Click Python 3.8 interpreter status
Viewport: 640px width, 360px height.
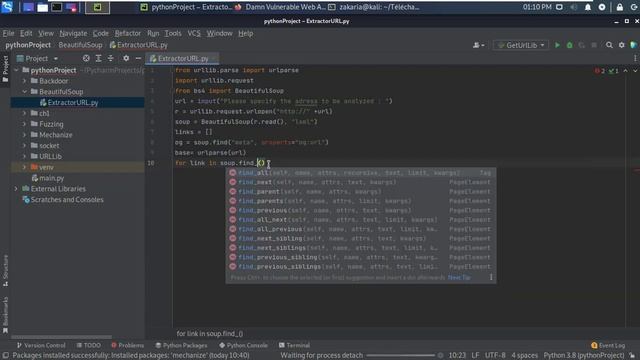(x=584, y=356)
